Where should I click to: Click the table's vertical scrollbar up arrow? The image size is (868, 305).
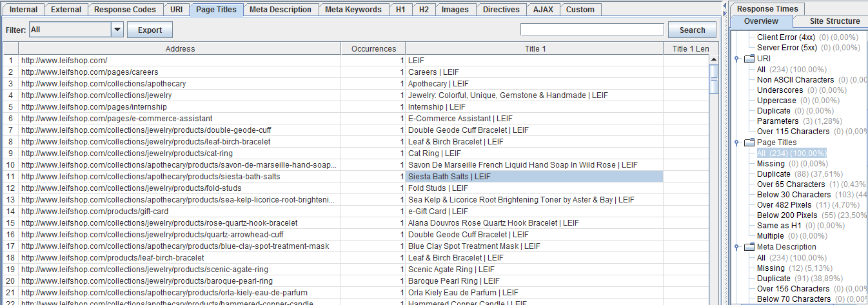[x=714, y=60]
